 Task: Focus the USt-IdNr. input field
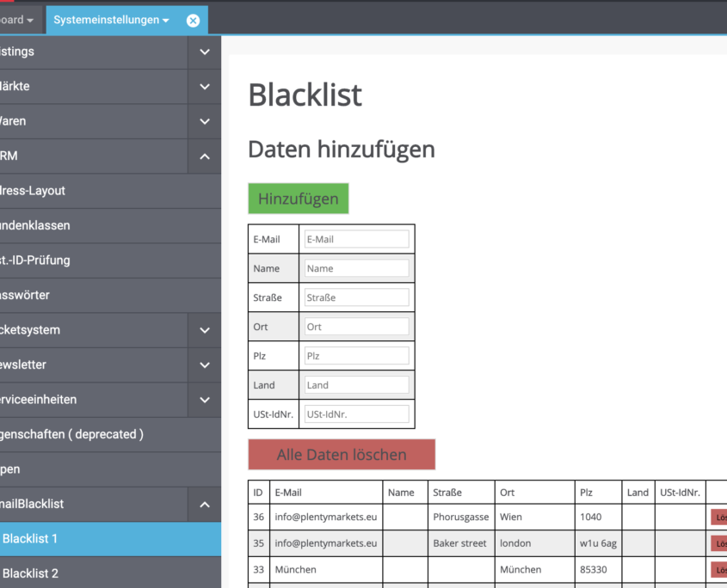coord(356,414)
